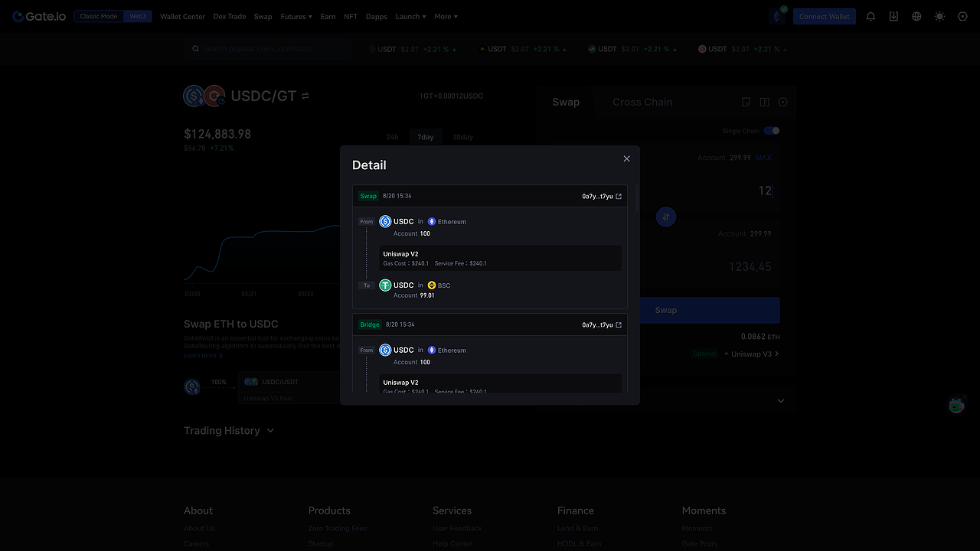This screenshot has height=551, width=980.
Task: Click the Ethereum chain icon in Swap From row
Action: click(432, 222)
